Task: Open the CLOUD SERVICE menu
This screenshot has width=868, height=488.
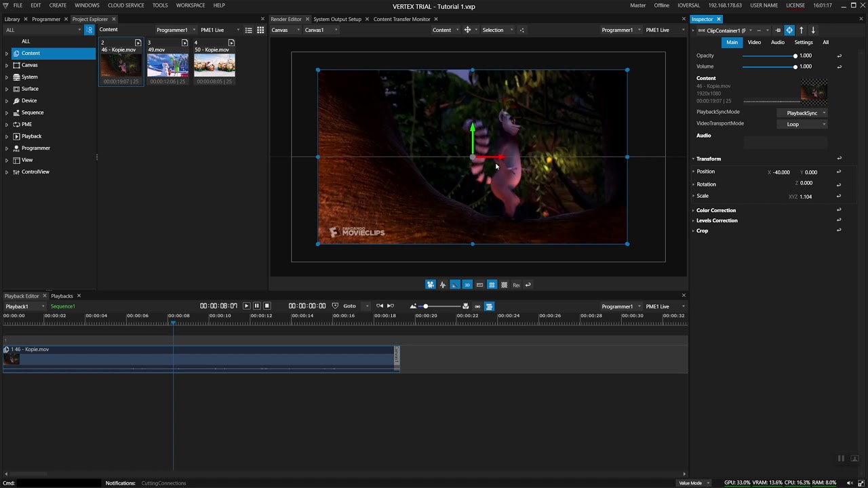Action: [x=126, y=5]
